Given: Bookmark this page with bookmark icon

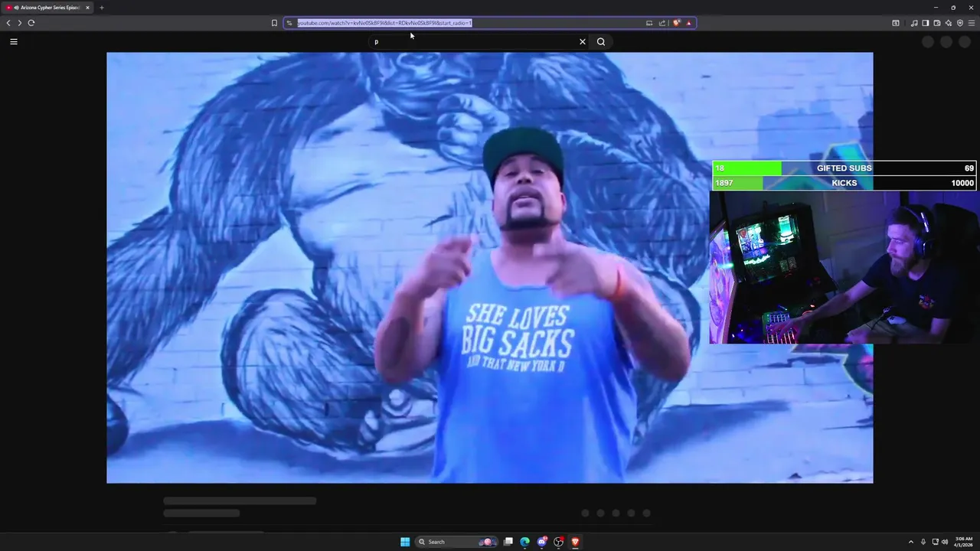Looking at the screenshot, I should coord(274,23).
